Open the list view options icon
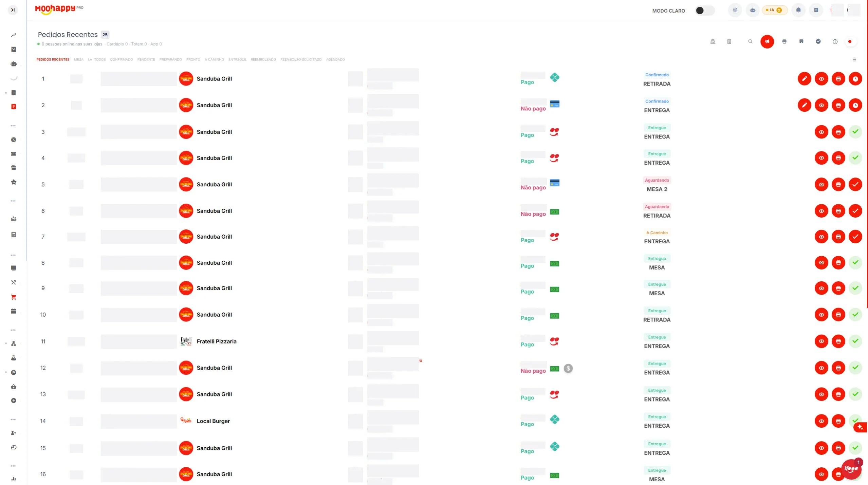 tap(854, 59)
